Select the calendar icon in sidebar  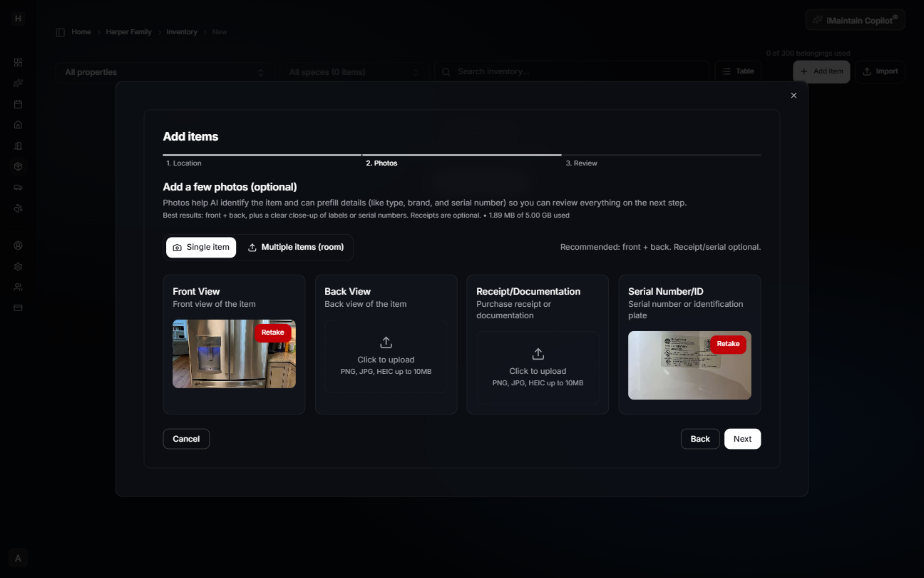18,103
